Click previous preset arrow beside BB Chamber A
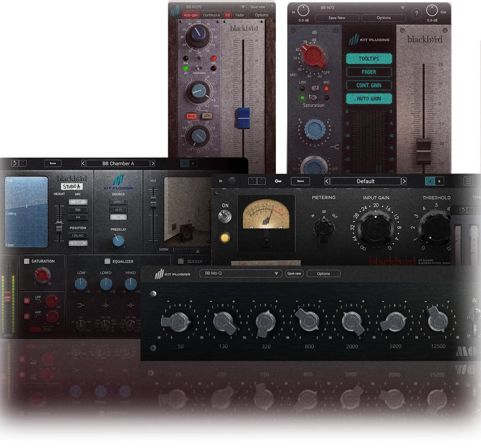Image resolution: width=481 pixels, height=448 pixels. coord(83,163)
